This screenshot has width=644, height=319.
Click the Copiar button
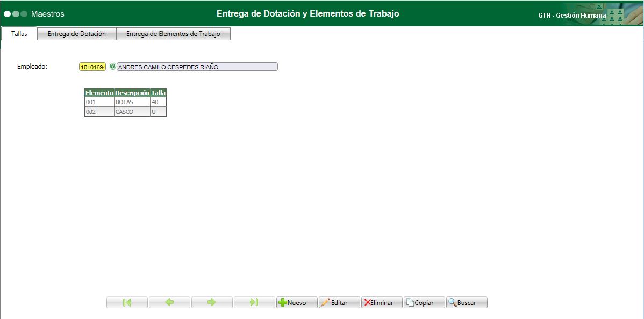coord(424,302)
